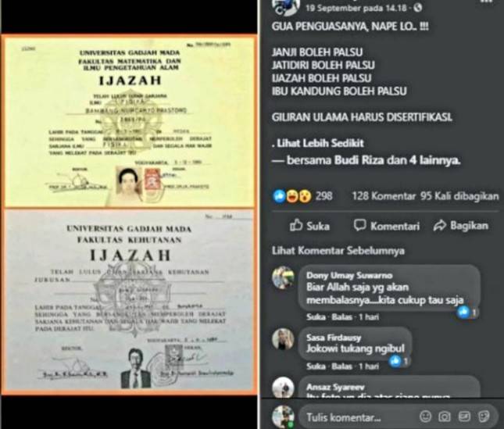
Task: Click the wow reaction emoji icon
Action: 305,196
